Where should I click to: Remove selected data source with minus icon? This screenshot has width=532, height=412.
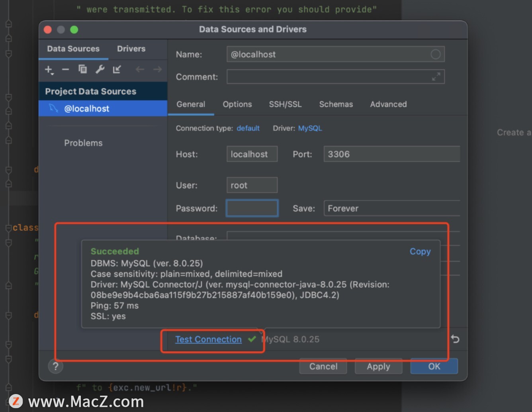pyautogui.click(x=66, y=70)
